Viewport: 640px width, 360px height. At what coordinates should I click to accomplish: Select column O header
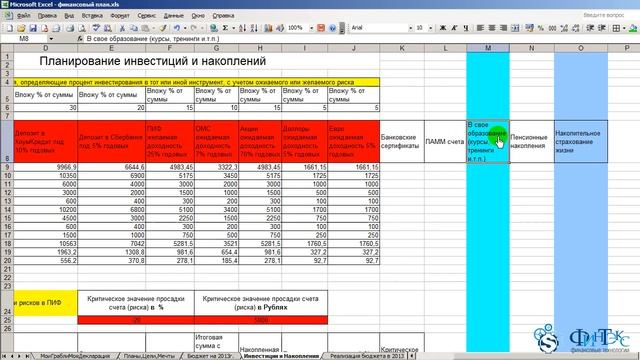[581, 48]
